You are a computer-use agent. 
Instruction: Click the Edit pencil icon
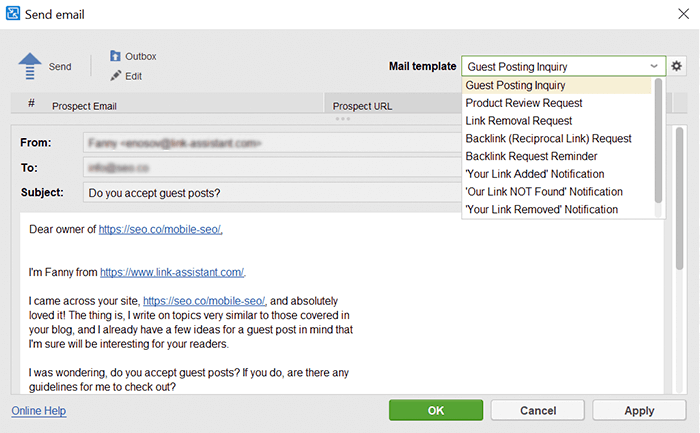pyautogui.click(x=116, y=75)
